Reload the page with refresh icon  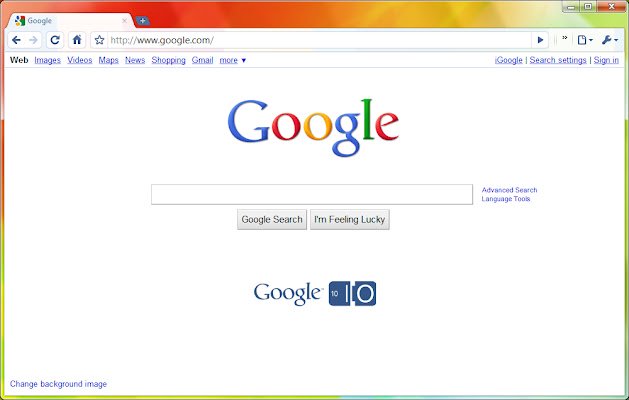tap(55, 40)
